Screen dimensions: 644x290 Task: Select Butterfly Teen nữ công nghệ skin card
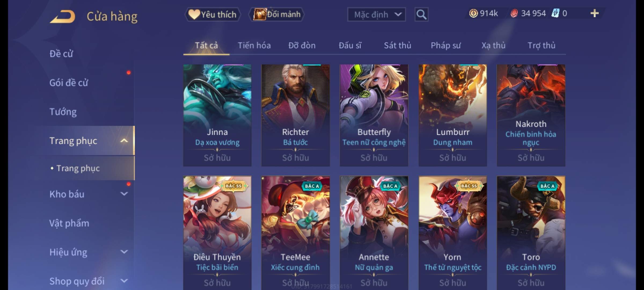coord(374,115)
